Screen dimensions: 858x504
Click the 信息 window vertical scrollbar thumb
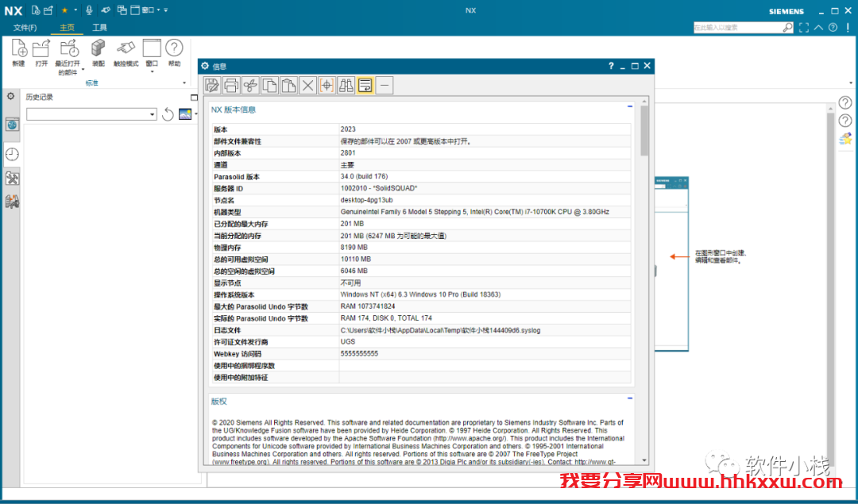[644, 131]
